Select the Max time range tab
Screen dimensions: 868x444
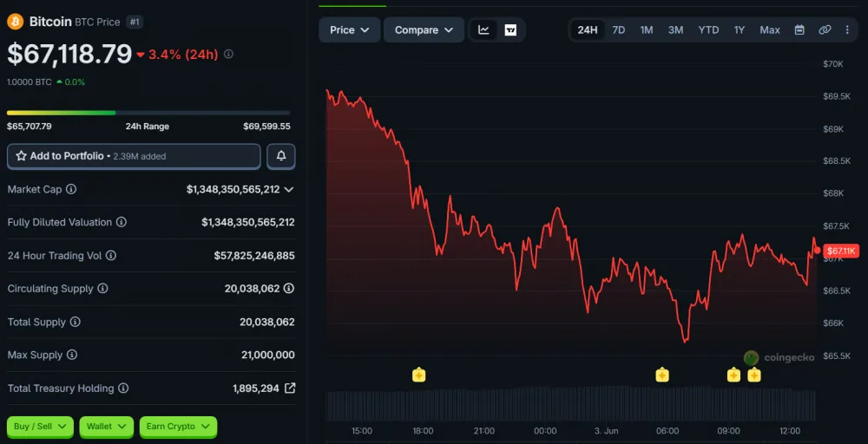click(x=769, y=29)
